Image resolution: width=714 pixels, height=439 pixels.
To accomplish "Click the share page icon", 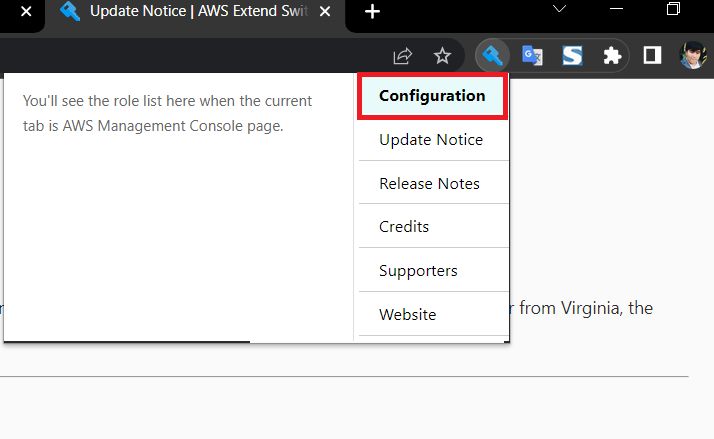I will tap(402, 56).
